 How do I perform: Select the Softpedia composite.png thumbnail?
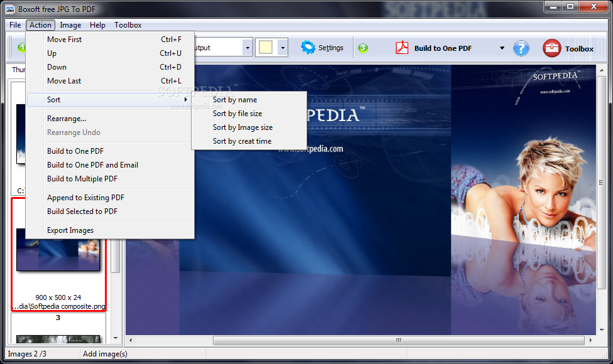click(x=58, y=254)
